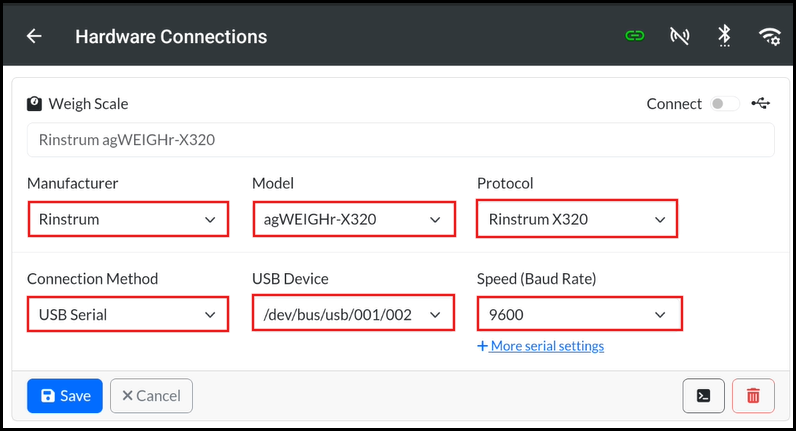Click the Protocol label
This screenshot has height=431, width=796.
click(x=505, y=183)
